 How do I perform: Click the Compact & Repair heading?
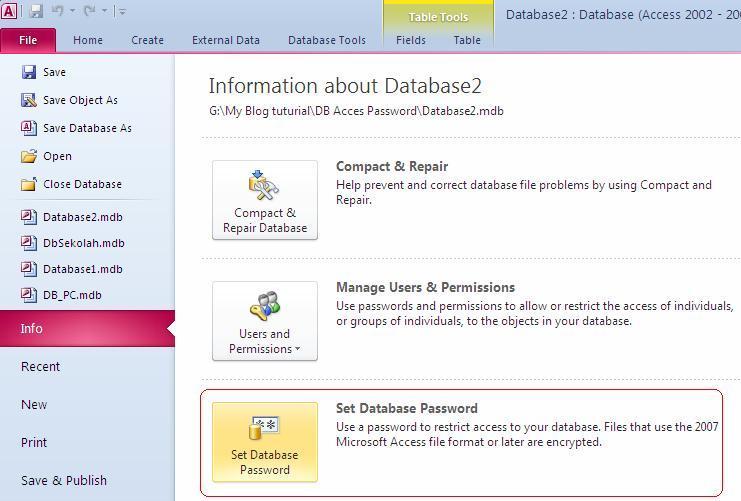point(392,166)
